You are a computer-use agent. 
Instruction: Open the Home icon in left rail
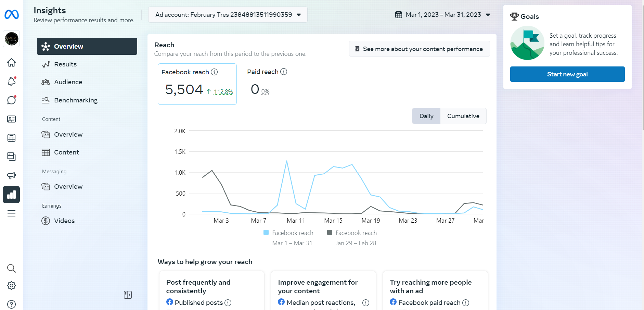12,63
